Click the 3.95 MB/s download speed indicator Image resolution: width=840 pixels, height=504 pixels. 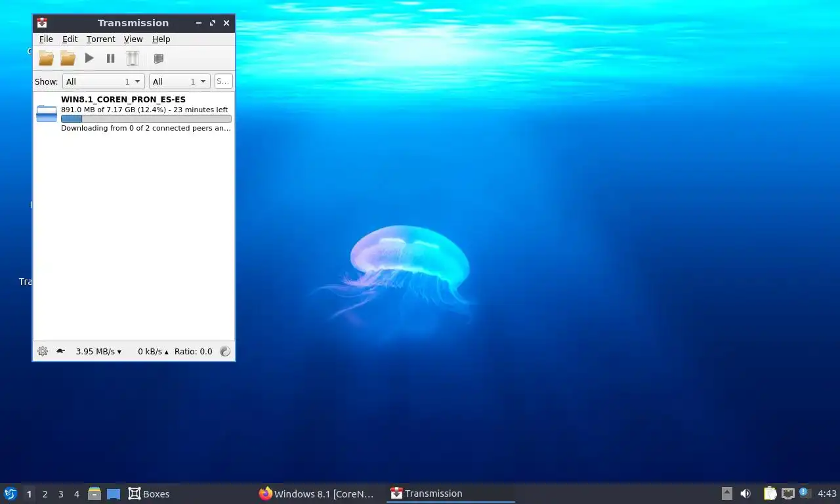tap(98, 351)
